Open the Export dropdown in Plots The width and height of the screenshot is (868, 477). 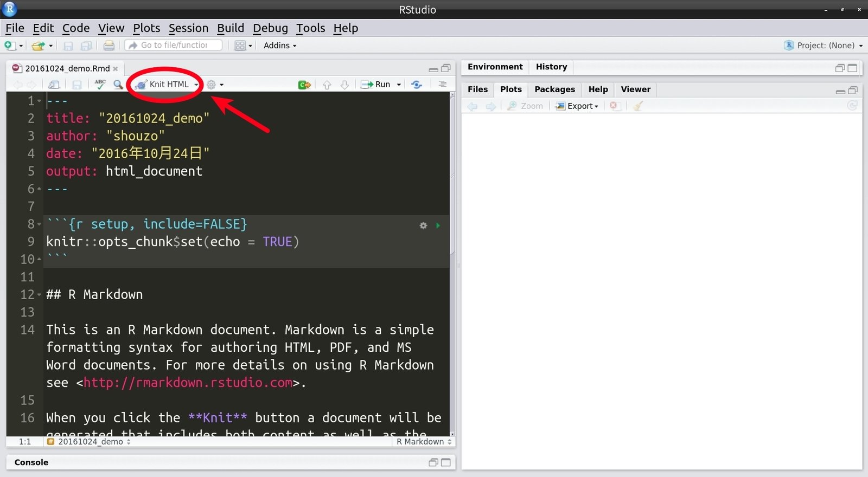pyautogui.click(x=577, y=106)
